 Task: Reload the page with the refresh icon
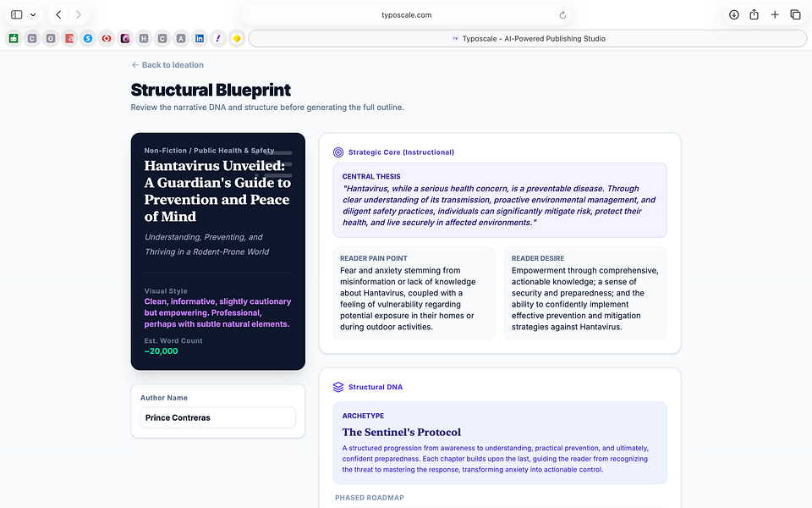[x=562, y=15]
